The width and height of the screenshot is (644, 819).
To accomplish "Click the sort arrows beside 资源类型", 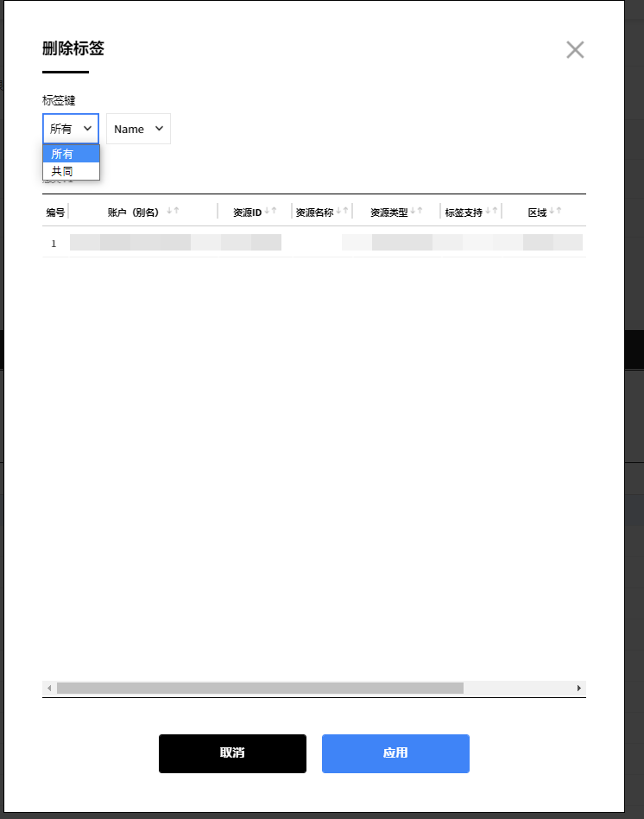I will point(416,212).
